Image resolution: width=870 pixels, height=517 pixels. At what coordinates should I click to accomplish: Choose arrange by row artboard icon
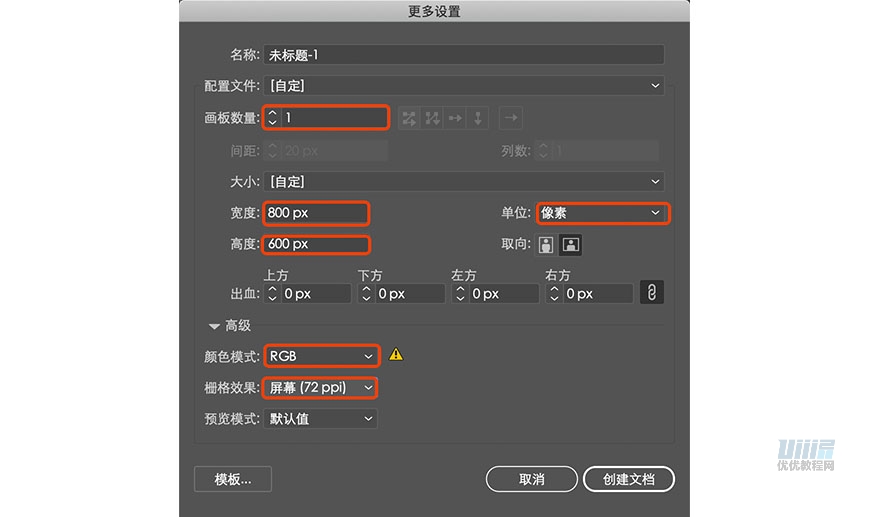coord(455,118)
